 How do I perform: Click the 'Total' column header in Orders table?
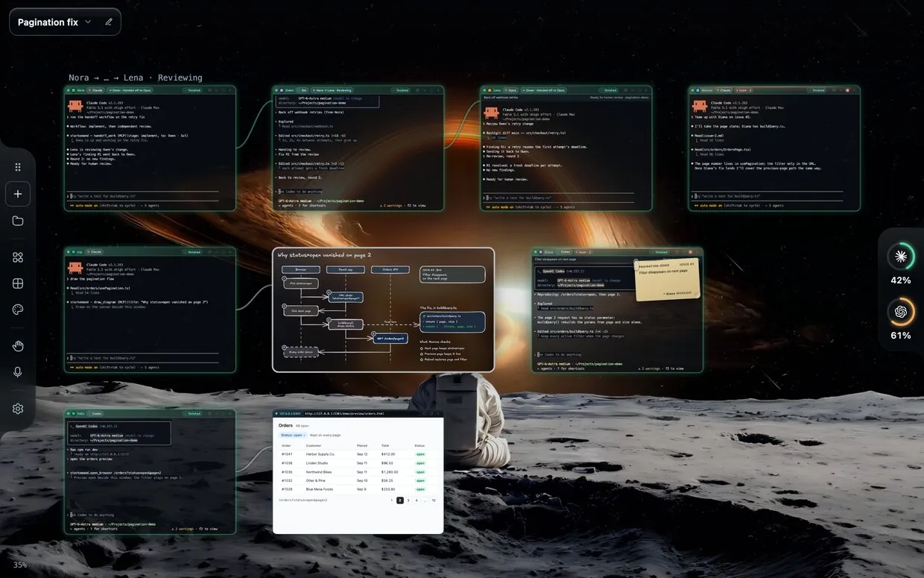click(x=385, y=445)
